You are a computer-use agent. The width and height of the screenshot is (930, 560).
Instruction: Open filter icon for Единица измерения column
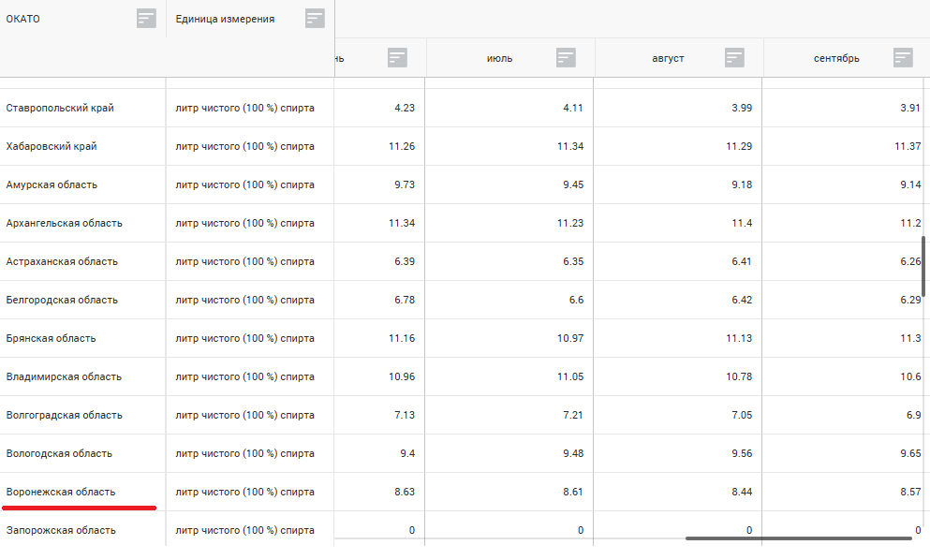tap(315, 18)
